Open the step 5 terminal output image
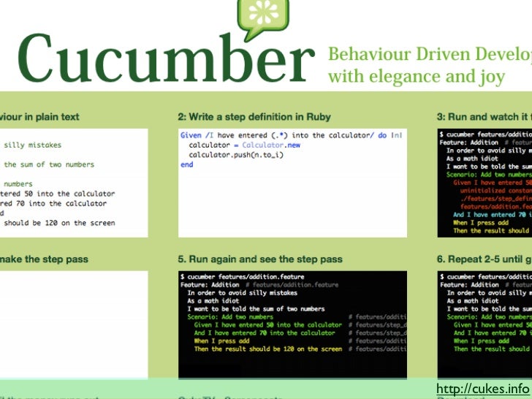The height and width of the screenshot is (399, 532). click(x=292, y=324)
